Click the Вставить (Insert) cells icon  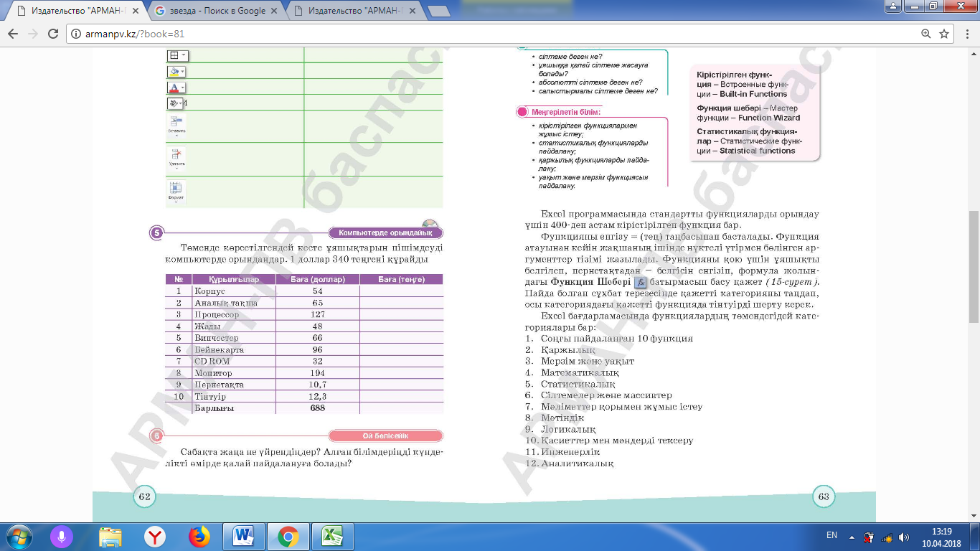pos(176,125)
